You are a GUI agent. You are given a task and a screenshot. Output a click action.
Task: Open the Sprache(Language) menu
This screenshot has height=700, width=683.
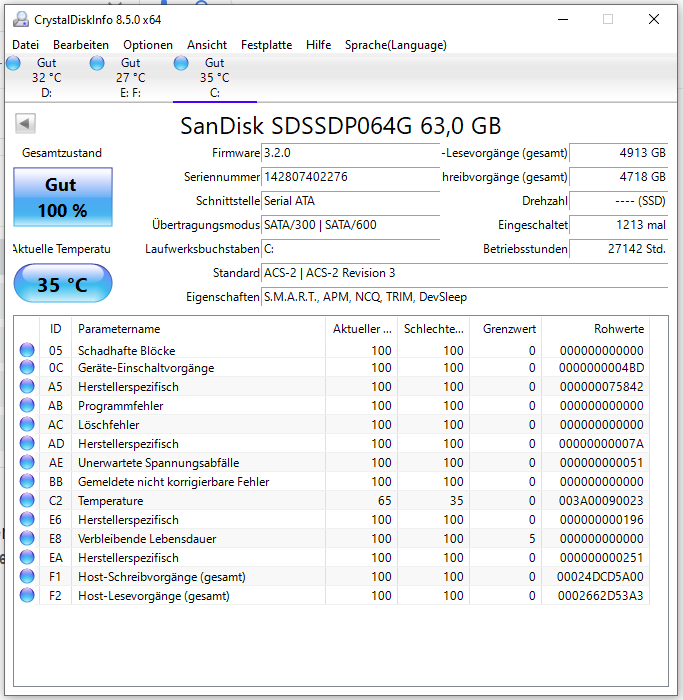[396, 45]
